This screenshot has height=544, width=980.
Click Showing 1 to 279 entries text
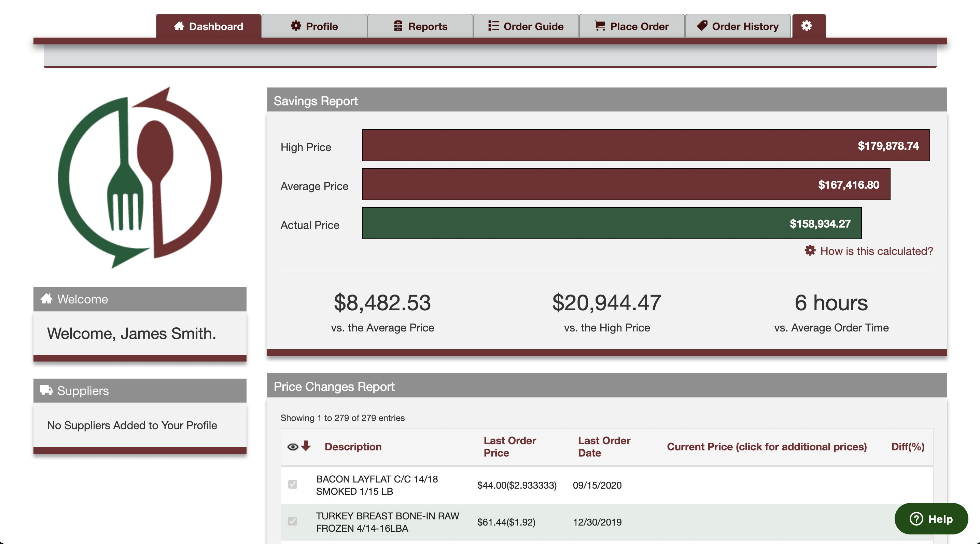coord(342,418)
